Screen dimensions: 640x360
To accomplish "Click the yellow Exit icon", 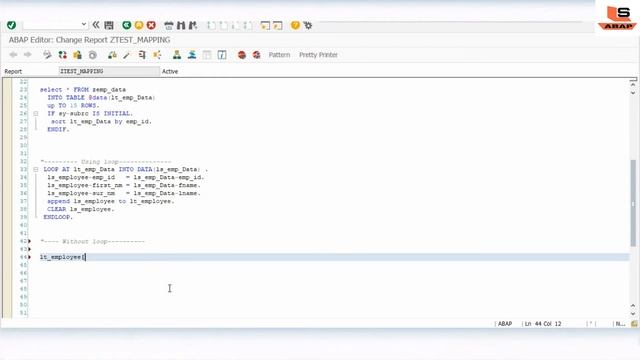I will pos(139,25).
